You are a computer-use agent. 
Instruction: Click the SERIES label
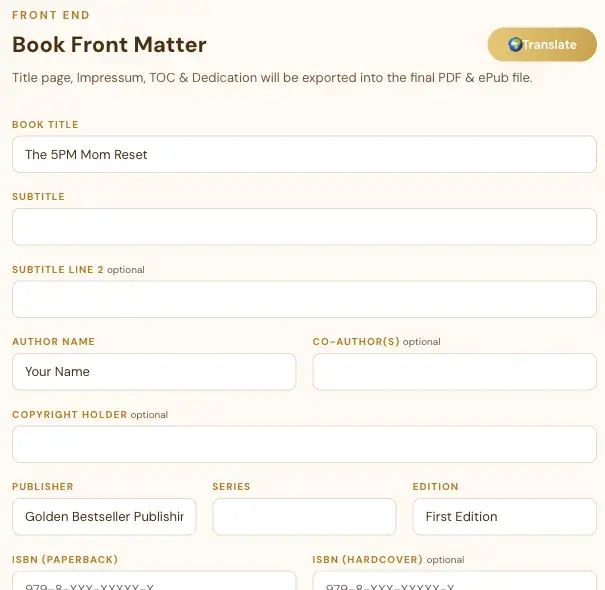tap(232, 487)
